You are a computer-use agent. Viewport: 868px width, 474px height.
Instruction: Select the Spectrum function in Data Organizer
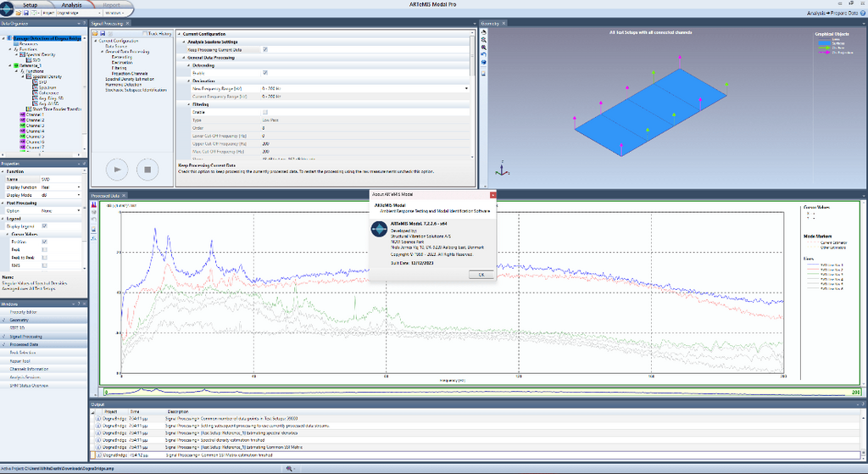pyautogui.click(x=47, y=87)
